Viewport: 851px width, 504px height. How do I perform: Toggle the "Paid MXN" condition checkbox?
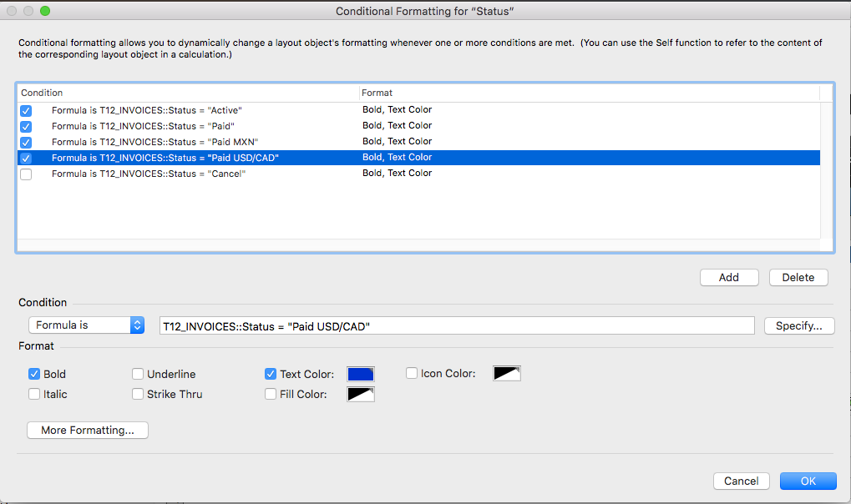[26, 142]
